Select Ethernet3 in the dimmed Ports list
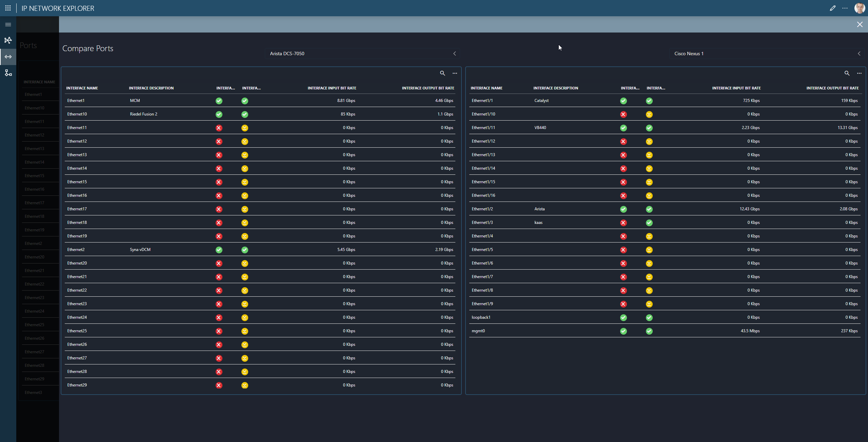Screen dimensions: 868x442 33,393
